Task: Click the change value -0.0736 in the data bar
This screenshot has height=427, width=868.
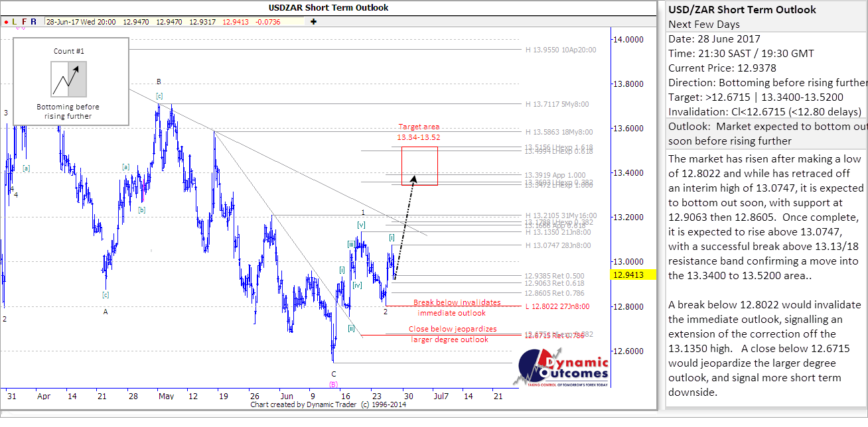Action: coord(267,22)
